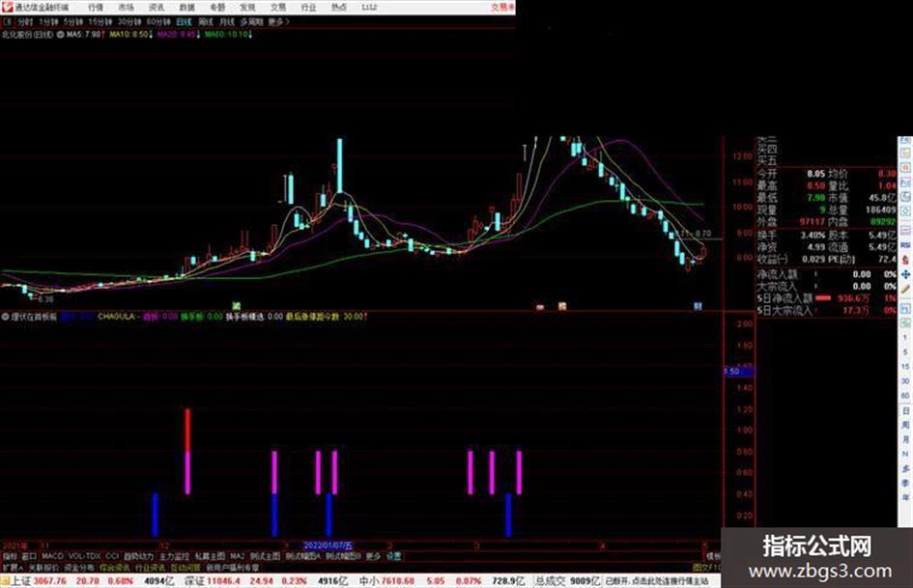This screenshot has height=588, width=913.
Task: Click the green info marker under the November candles
Action: (x=237, y=306)
